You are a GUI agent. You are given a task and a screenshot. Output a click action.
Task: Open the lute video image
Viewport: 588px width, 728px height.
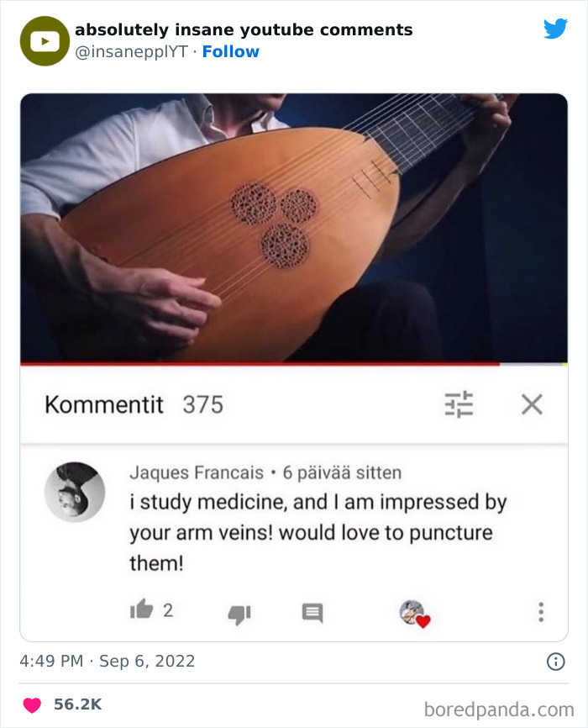tap(294, 228)
